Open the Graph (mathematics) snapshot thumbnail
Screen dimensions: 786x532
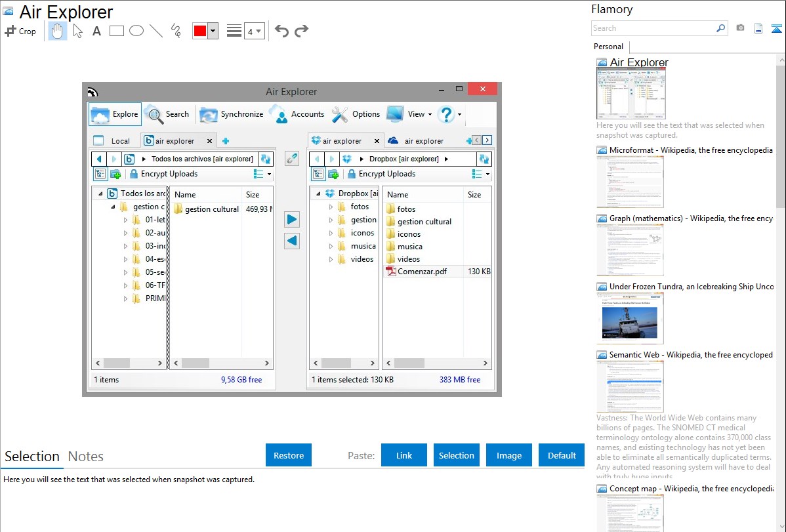[630, 250]
